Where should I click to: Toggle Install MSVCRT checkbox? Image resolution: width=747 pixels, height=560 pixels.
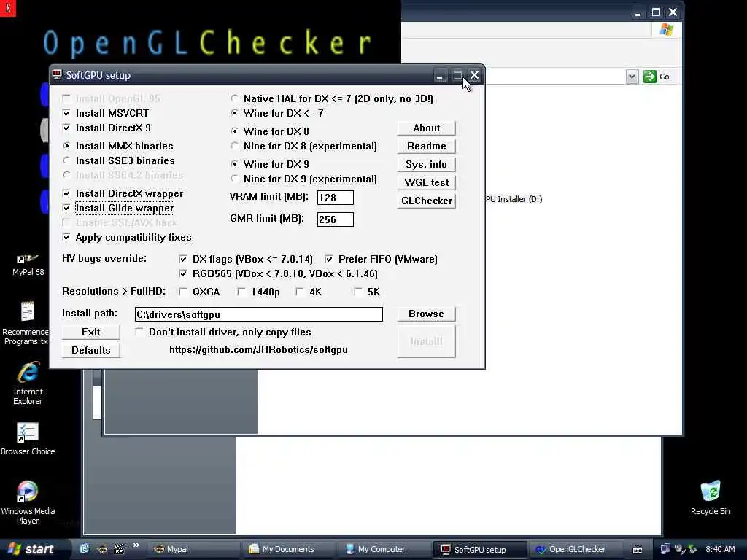click(66, 113)
